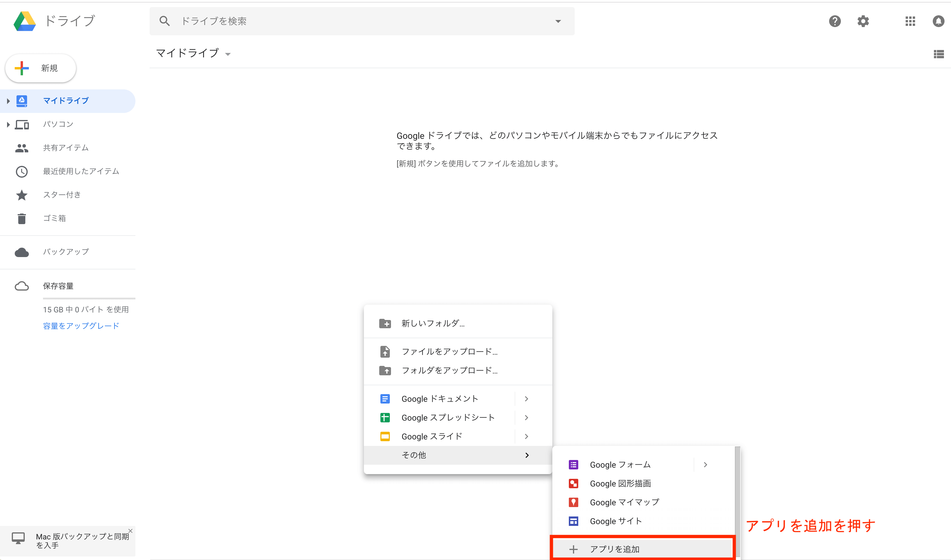The image size is (951, 560).
Task: Click the 新規 (New) button
Action: pyautogui.click(x=40, y=68)
